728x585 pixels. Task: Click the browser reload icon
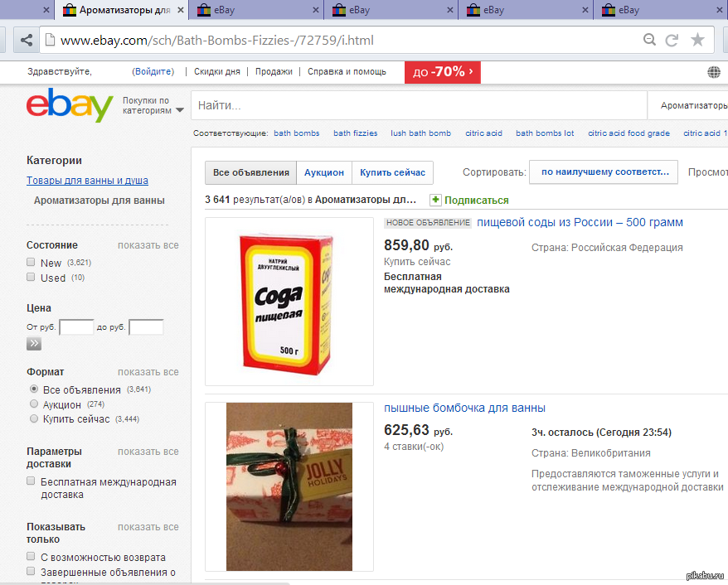(672, 40)
